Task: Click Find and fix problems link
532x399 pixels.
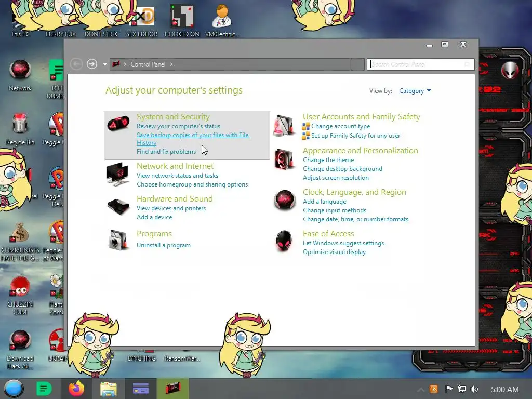Action: [166, 152]
